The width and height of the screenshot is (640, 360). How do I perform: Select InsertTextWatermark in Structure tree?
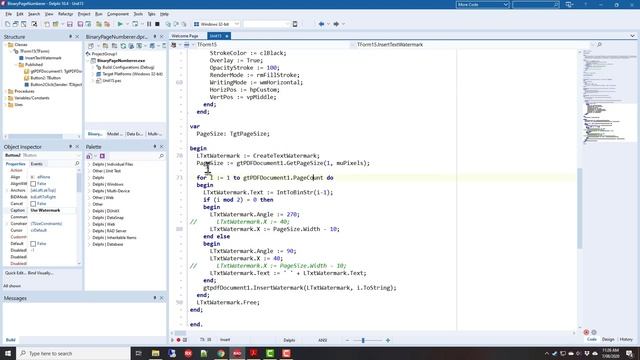click(43, 58)
